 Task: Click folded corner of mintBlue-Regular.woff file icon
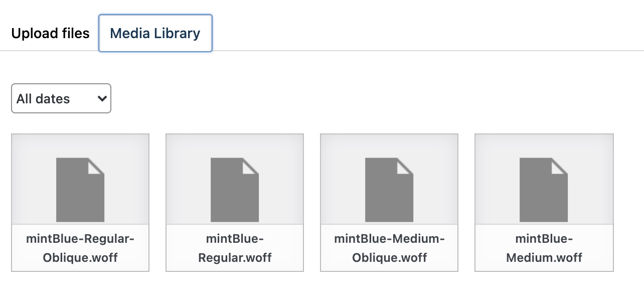[x=250, y=167]
